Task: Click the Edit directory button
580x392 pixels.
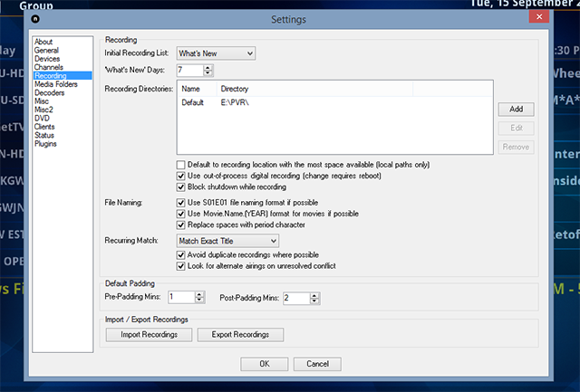Action: [x=516, y=129]
